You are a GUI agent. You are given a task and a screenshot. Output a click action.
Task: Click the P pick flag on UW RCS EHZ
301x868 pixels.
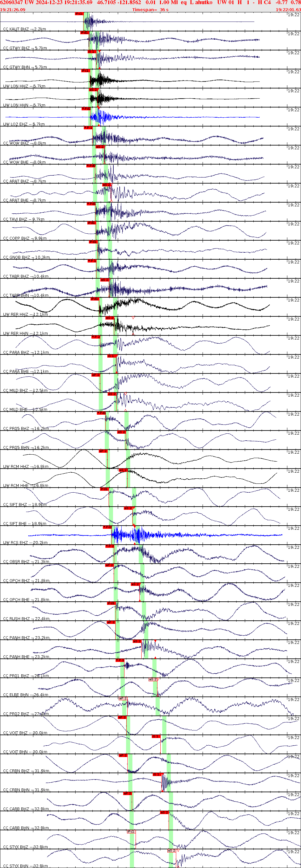pos(108,527)
